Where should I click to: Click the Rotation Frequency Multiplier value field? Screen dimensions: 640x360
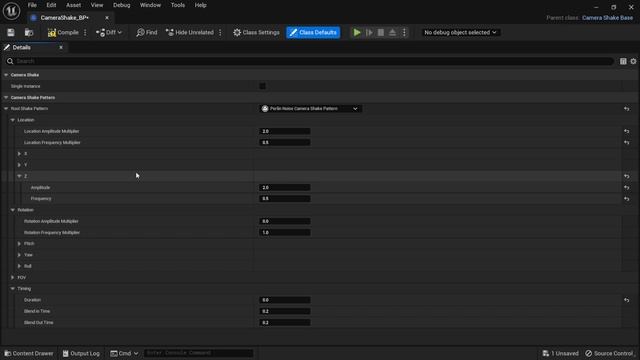point(284,232)
